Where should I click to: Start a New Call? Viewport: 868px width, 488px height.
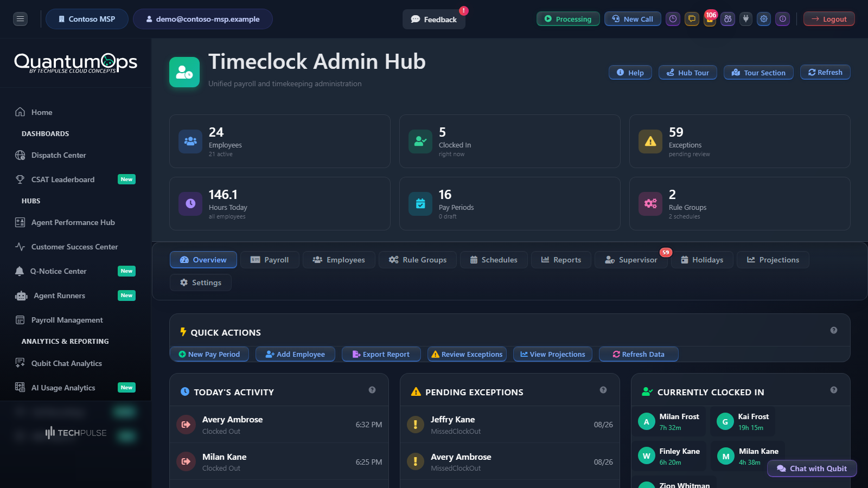(633, 19)
